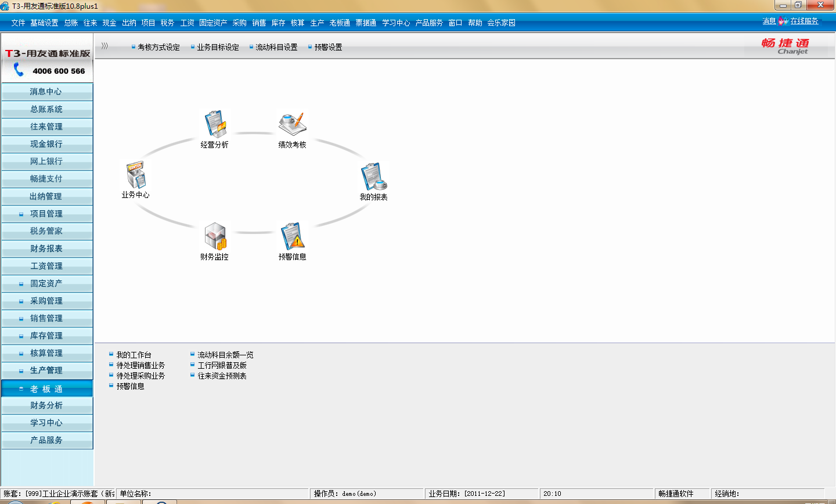Open 畅捷支付 in sidebar
The height and width of the screenshot is (504, 836).
pos(46,179)
